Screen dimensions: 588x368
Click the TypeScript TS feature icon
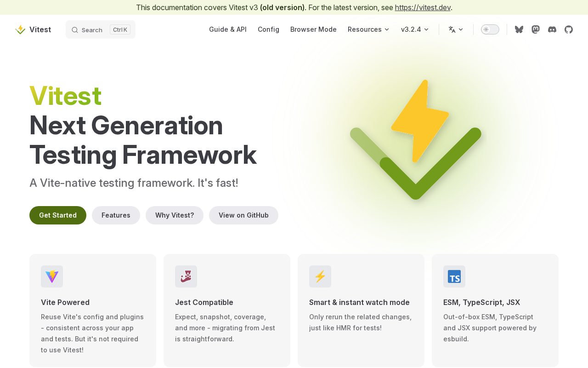(x=454, y=276)
